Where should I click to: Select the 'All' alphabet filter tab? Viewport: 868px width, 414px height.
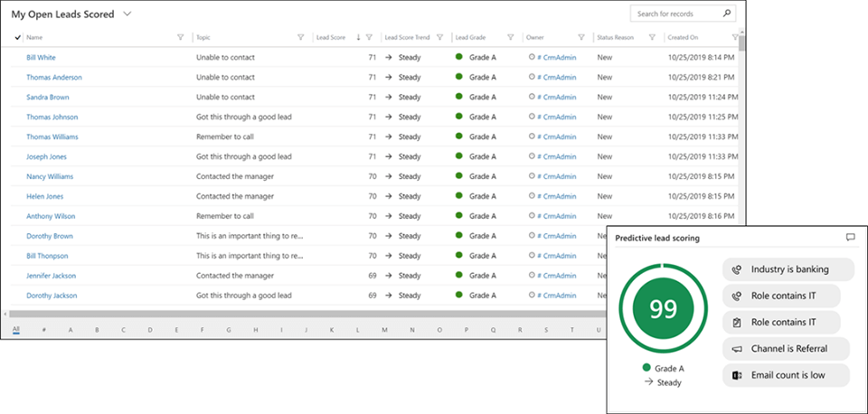pos(15,329)
